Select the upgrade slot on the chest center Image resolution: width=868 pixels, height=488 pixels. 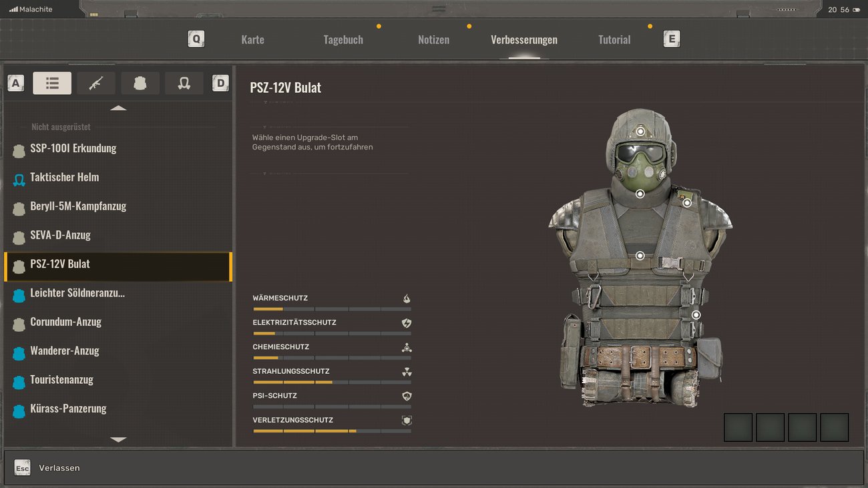point(640,256)
